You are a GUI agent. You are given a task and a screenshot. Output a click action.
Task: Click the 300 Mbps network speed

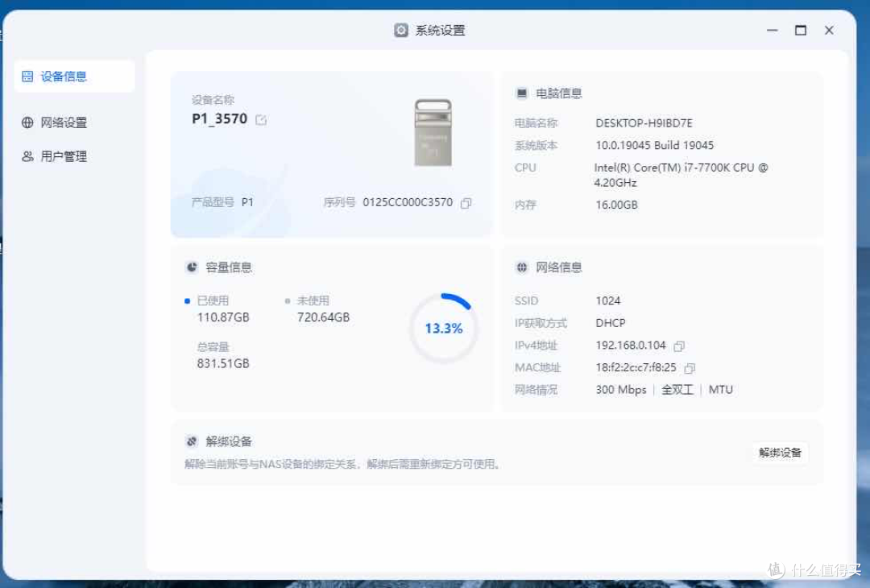pos(621,390)
